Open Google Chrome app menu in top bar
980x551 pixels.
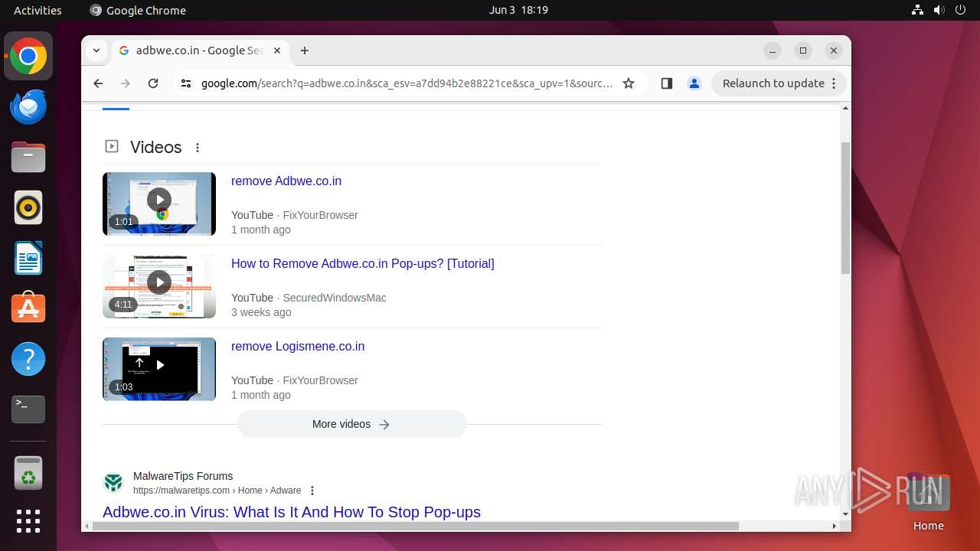tap(138, 10)
